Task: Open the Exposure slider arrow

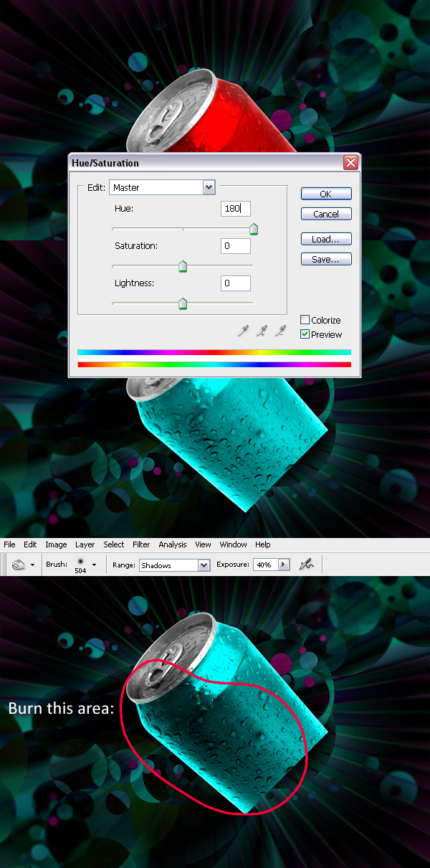Action: [x=284, y=565]
